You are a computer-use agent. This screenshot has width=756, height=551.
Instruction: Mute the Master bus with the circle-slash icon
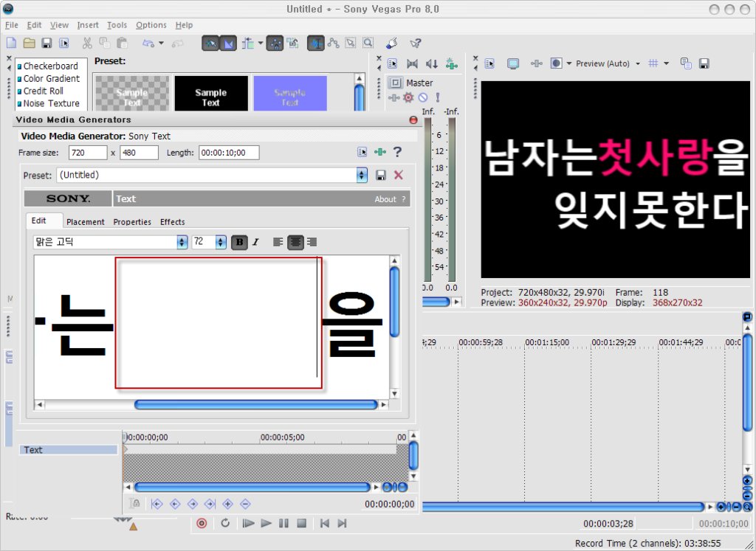tap(423, 98)
